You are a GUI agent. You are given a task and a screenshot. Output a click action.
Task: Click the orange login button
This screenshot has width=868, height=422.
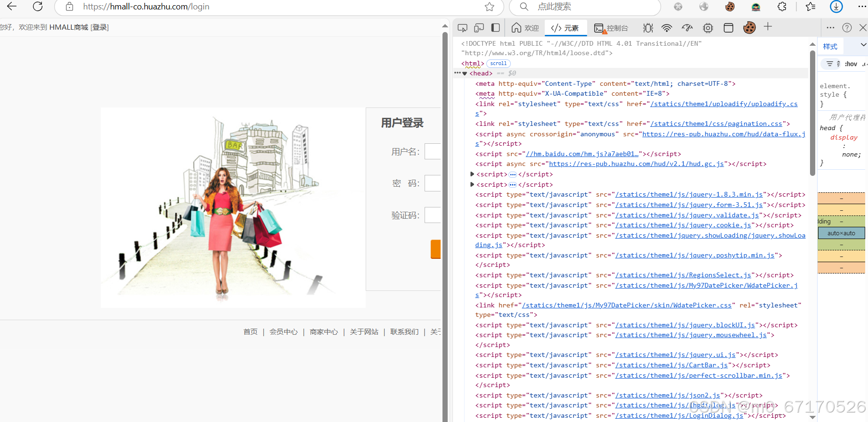(x=436, y=249)
